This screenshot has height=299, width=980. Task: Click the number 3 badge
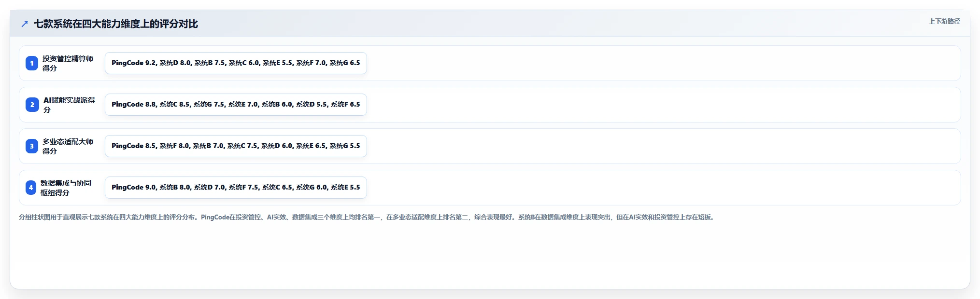click(32, 146)
